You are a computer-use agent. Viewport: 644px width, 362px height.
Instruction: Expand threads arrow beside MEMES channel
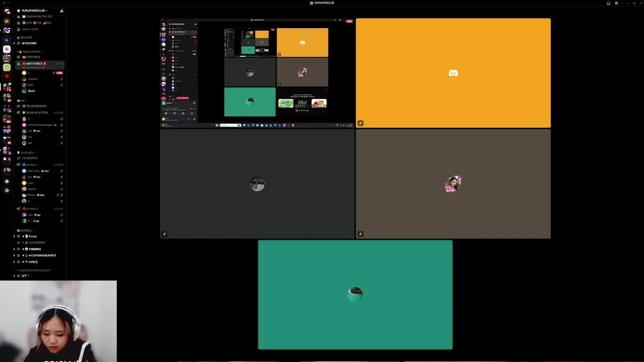[14, 249]
